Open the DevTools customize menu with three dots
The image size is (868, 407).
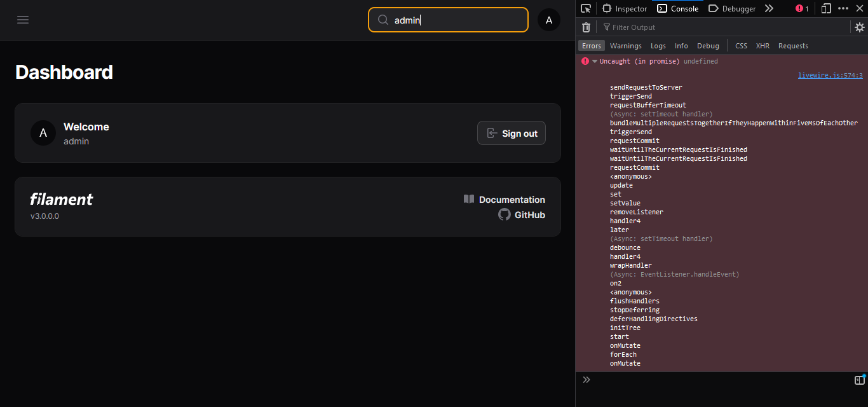click(843, 8)
